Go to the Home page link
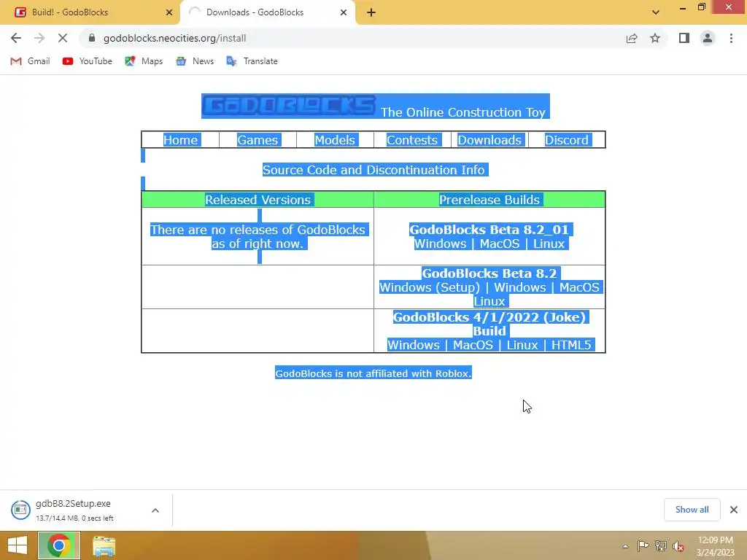The height and width of the screenshot is (560, 747). click(180, 140)
